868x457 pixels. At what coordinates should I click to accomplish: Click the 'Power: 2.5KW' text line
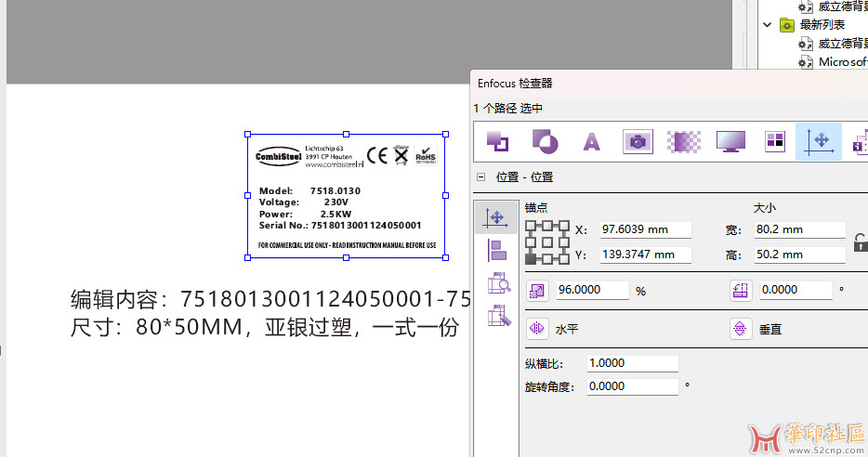point(305,215)
